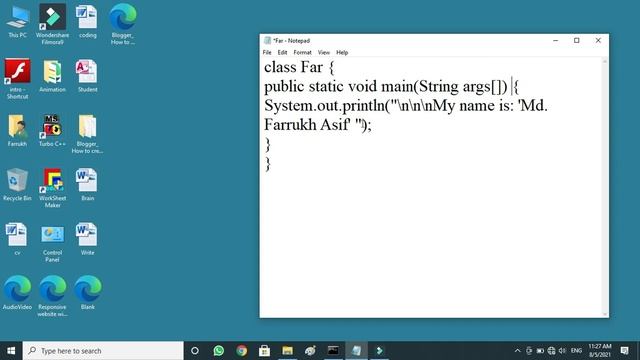Click the 'System.out.println' code line
Screen dimensions: 640x360
pyautogui.click(x=406, y=105)
